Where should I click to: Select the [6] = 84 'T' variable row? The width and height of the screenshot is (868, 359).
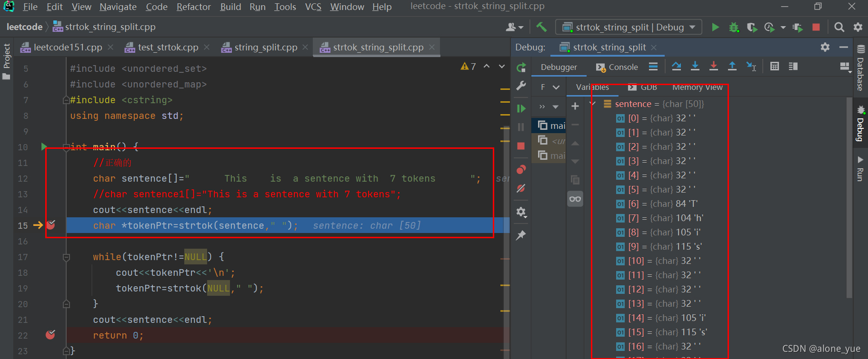pos(657,204)
